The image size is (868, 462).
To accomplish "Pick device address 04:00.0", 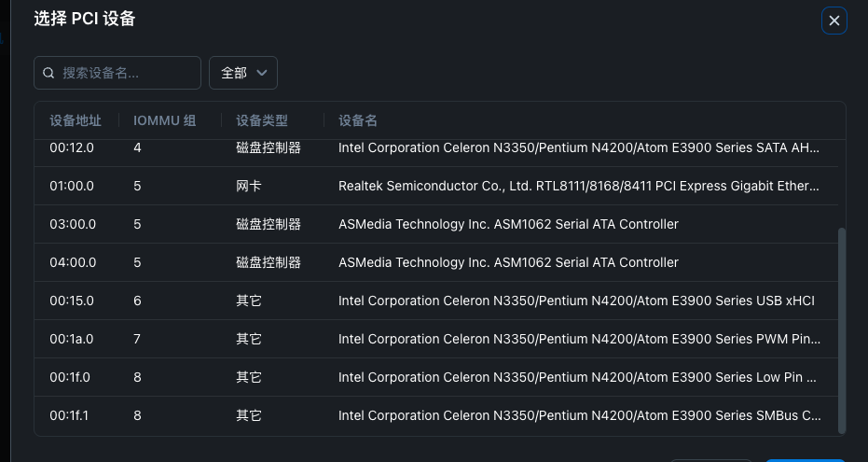I will pos(73,262).
